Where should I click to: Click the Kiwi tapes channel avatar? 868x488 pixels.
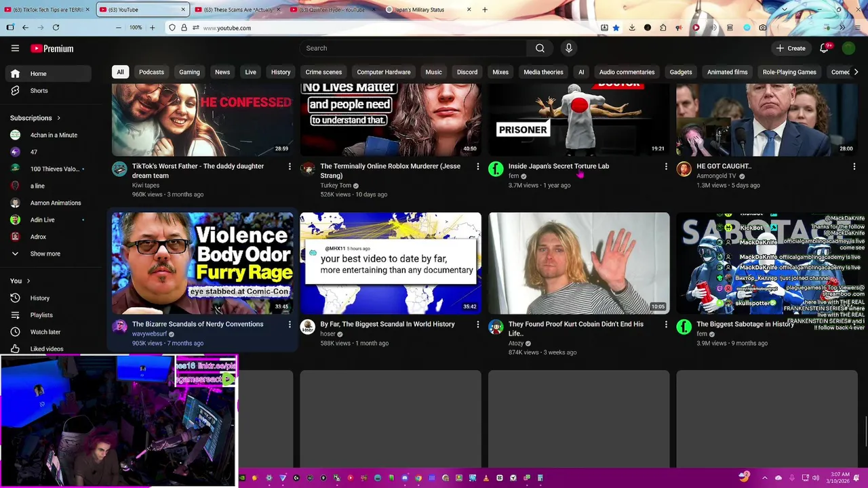tap(119, 169)
